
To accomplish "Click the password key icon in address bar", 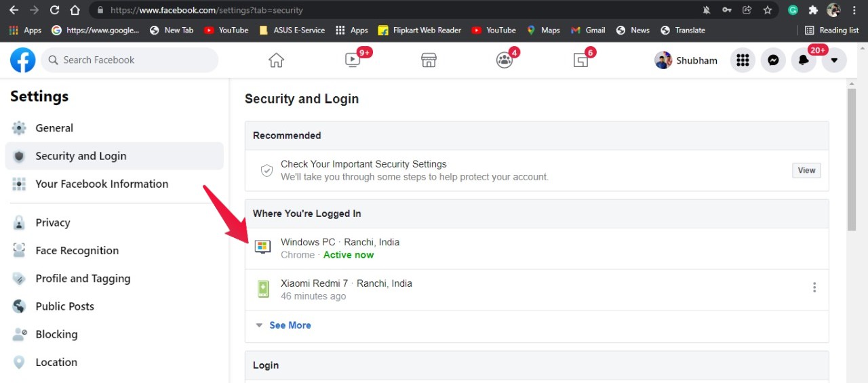I will [726, 10].
